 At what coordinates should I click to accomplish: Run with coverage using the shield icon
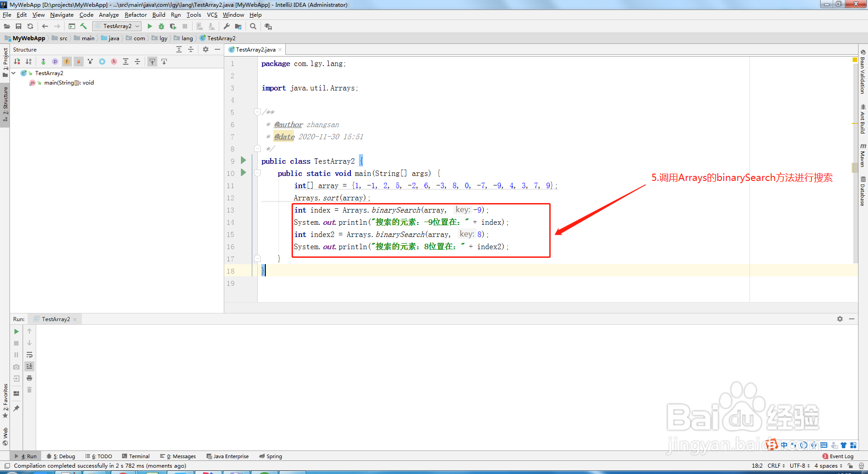(x=173, y=26)
